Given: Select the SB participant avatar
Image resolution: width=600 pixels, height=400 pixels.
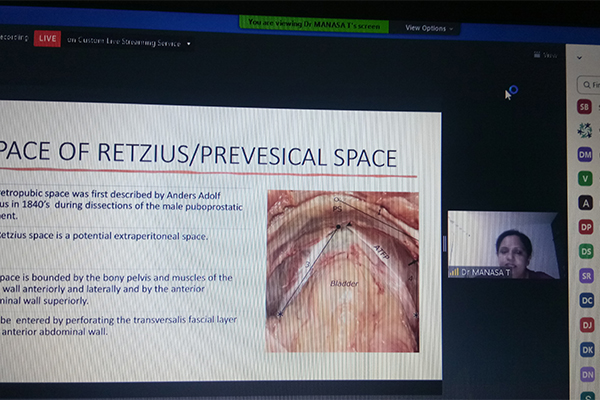Looking at the screenshot, I should pos(585,106).
